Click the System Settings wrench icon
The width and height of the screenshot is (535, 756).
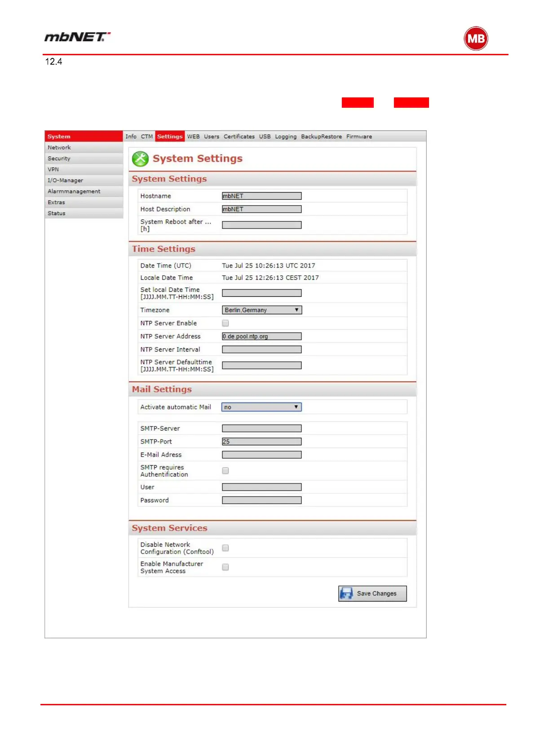pos(140,158)
